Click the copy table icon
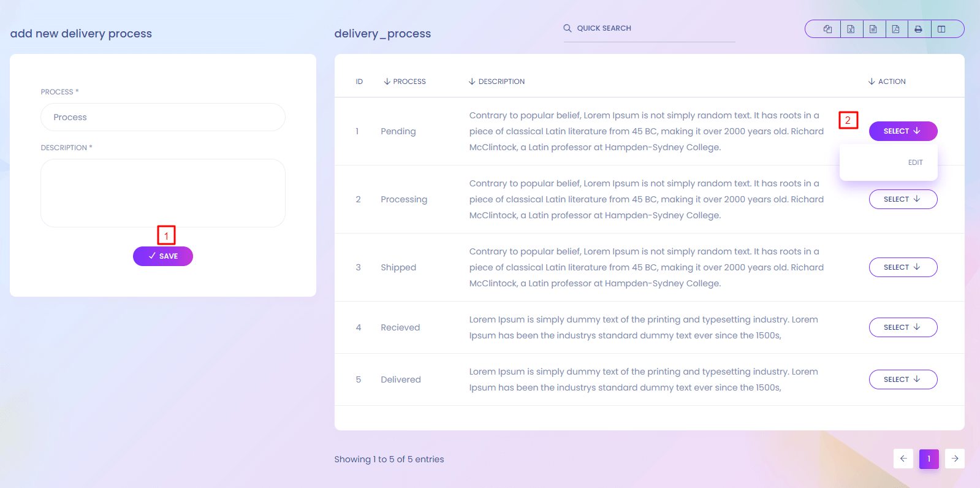This screenshot has height=488, width=980. click(x=827, y=29)
